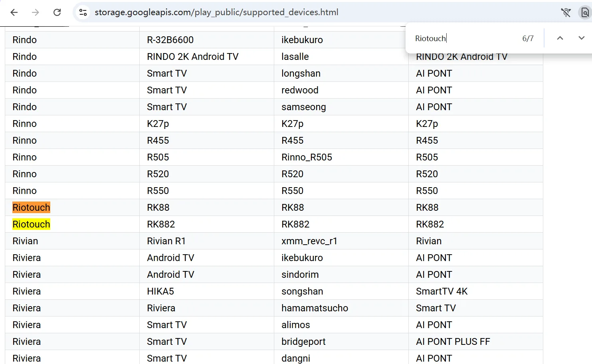This screenshot has width=592, height=364.
Task: Click the Rindo cell in the R-32B6600 row
Action: pyautogui.click(x=72, y=40)
